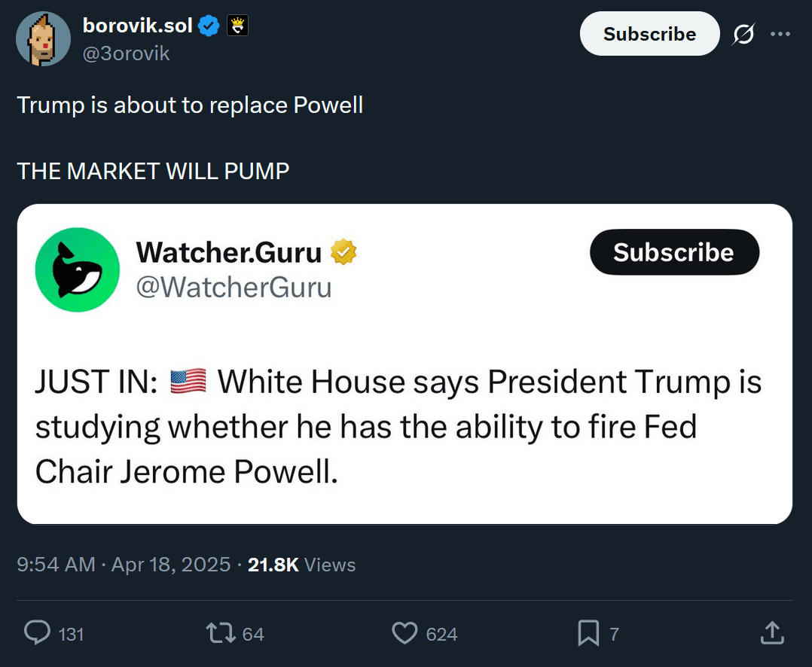Click the @WatcherGuru handle
The width and height of the screenshot is (812, 667).
(234, 287)
